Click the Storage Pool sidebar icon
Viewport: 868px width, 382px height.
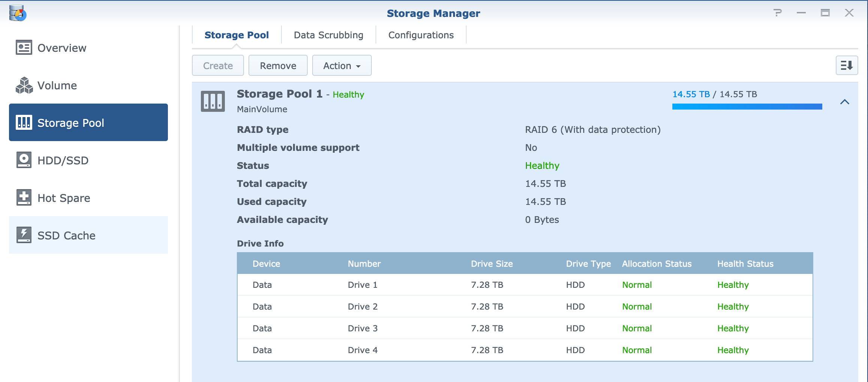pyautogui.click(x=23, y=122)
